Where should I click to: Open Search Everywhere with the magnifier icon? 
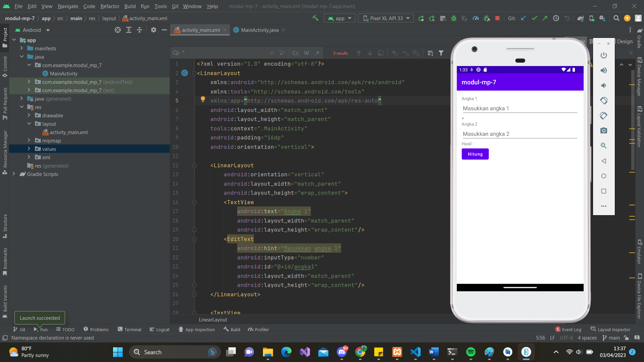[616, 18]
